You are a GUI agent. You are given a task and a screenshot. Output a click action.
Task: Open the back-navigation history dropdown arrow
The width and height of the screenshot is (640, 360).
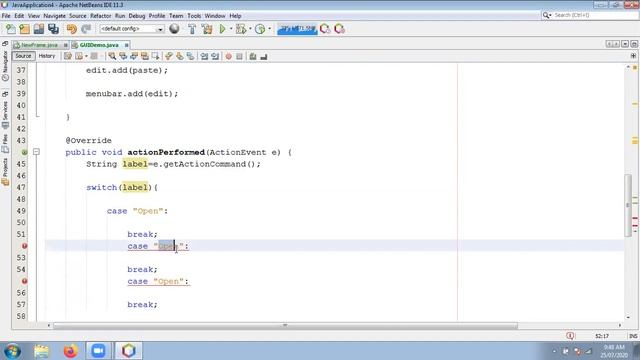pos(86,56)
